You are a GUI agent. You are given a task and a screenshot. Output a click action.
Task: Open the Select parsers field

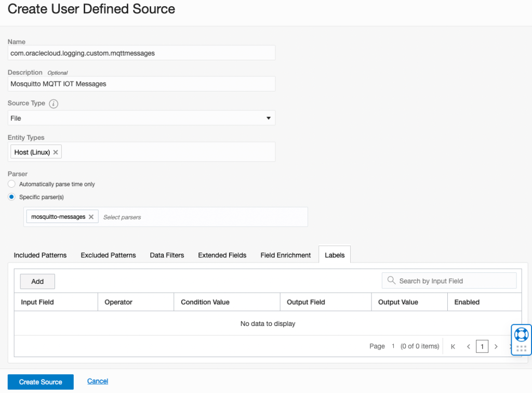pyautogui.click(x=203, y=217)
